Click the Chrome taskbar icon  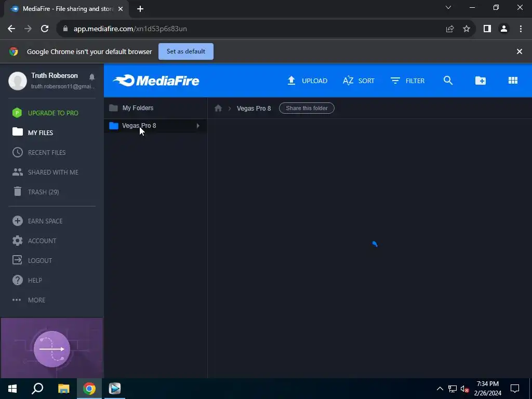point(89,389)
